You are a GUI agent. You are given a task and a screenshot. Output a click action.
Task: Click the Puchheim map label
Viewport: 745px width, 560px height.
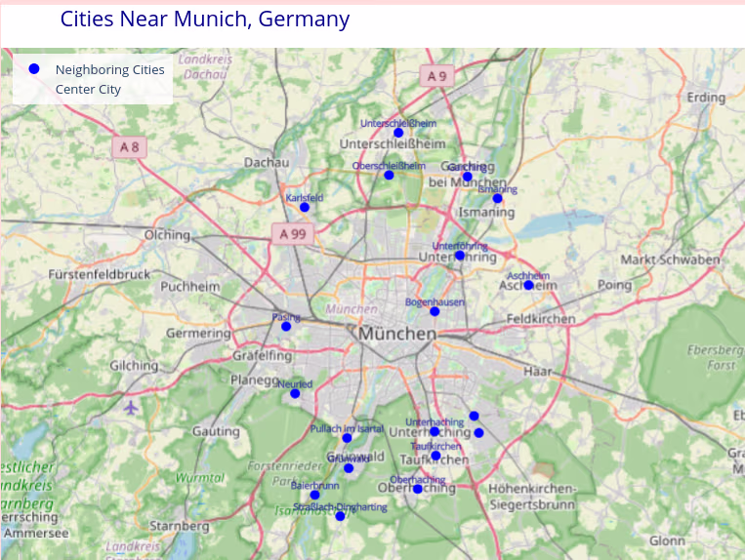tap(190, 287)
